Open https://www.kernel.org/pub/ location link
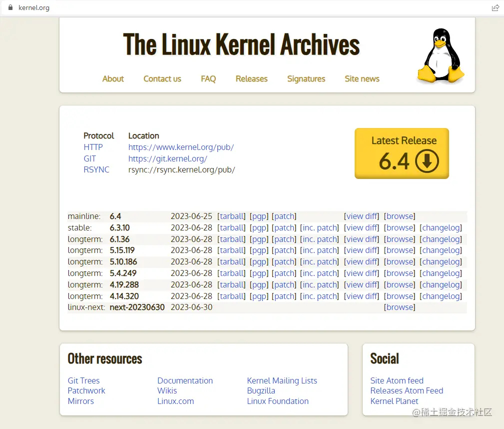This screenshot has width=504, height=429. click(181, 147)
